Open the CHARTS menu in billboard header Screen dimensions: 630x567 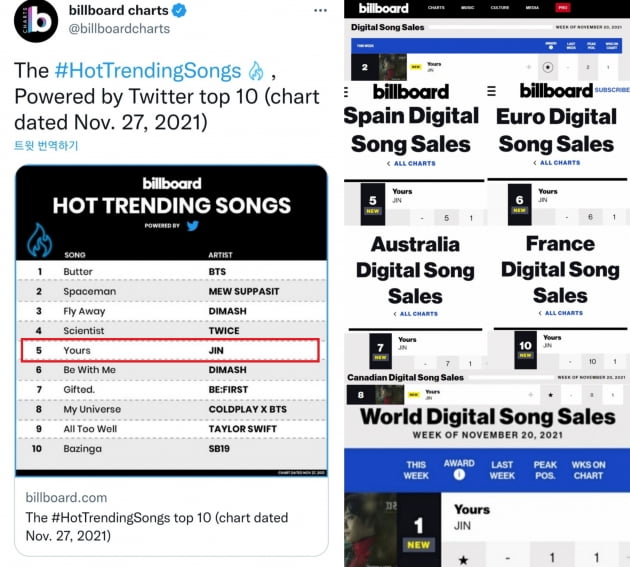(x=436, y=8)
